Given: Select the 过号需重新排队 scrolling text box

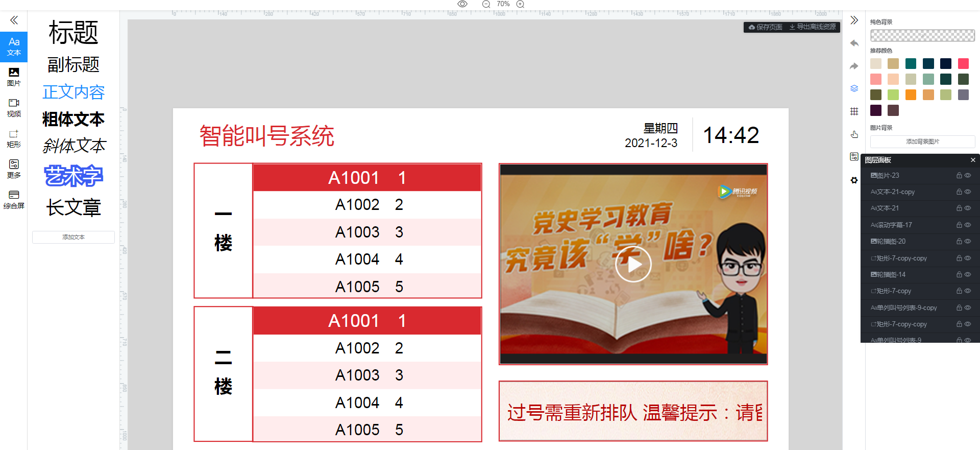Looking at the screenshot, I should coord(633,411).
